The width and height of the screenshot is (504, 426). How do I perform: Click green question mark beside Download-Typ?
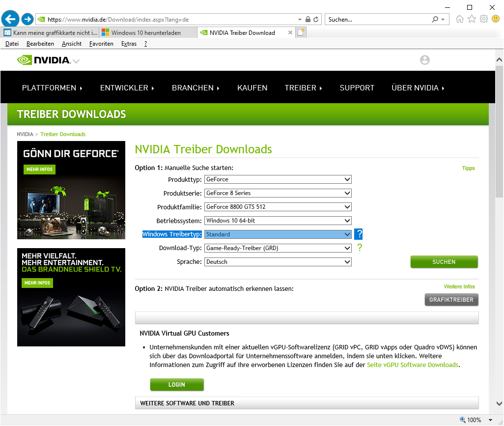pyautogui.click(x=360, y=248)
